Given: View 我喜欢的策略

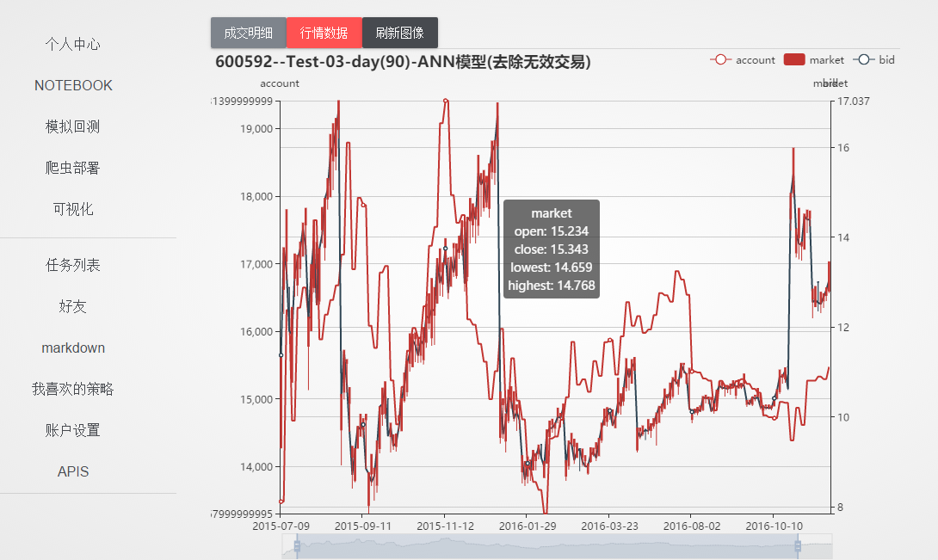Looking at the screenshot, I should [x=72, y=389].
